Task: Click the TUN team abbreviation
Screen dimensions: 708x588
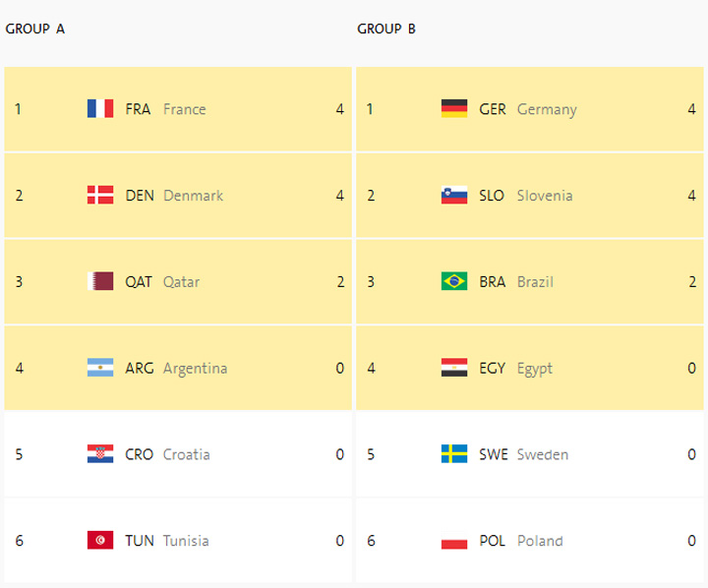Action: [140, 541]
